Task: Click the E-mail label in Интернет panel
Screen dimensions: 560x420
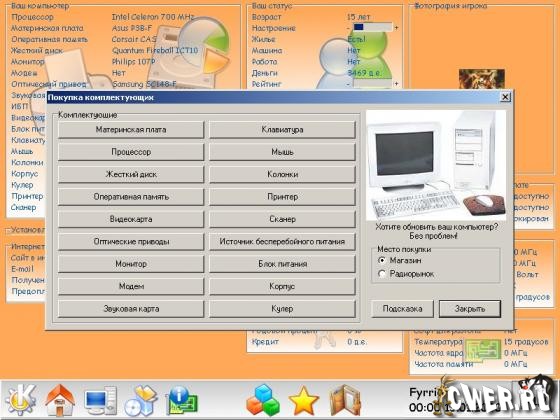Action: pos(22,269)
